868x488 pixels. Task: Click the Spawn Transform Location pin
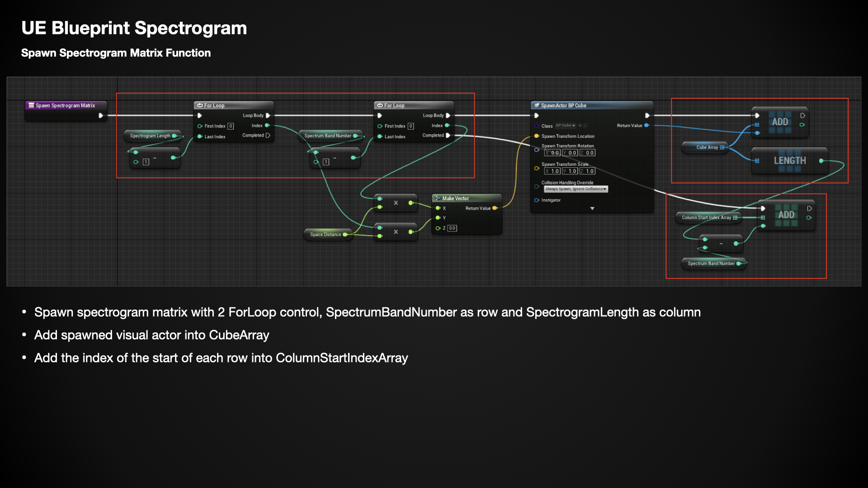pyautogui.click(x=537, y=136)
